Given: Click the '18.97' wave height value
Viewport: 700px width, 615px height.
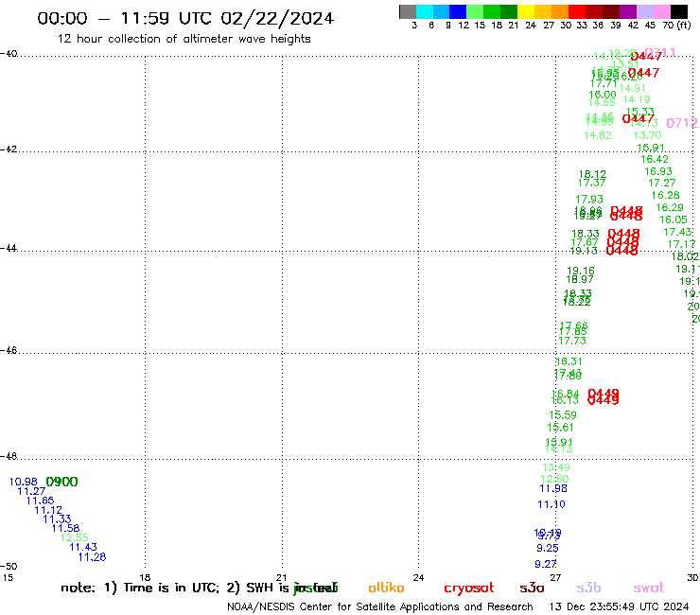Looking at the screenshot, I should 580,279.
